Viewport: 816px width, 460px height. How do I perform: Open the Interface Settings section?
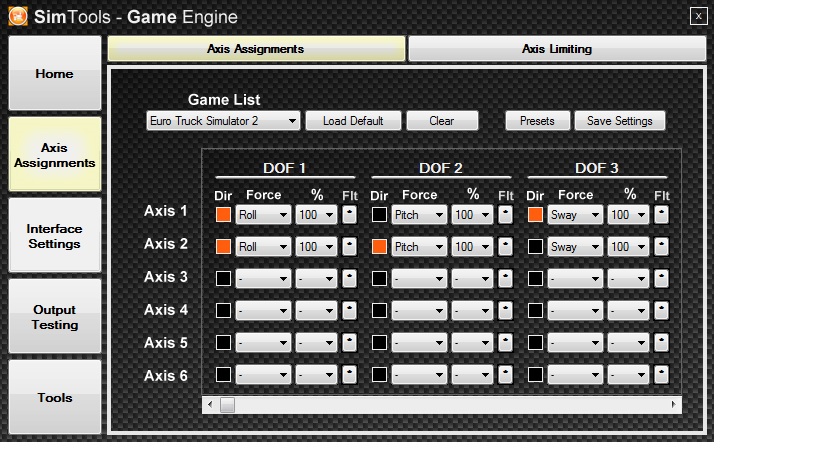point(54,236)
